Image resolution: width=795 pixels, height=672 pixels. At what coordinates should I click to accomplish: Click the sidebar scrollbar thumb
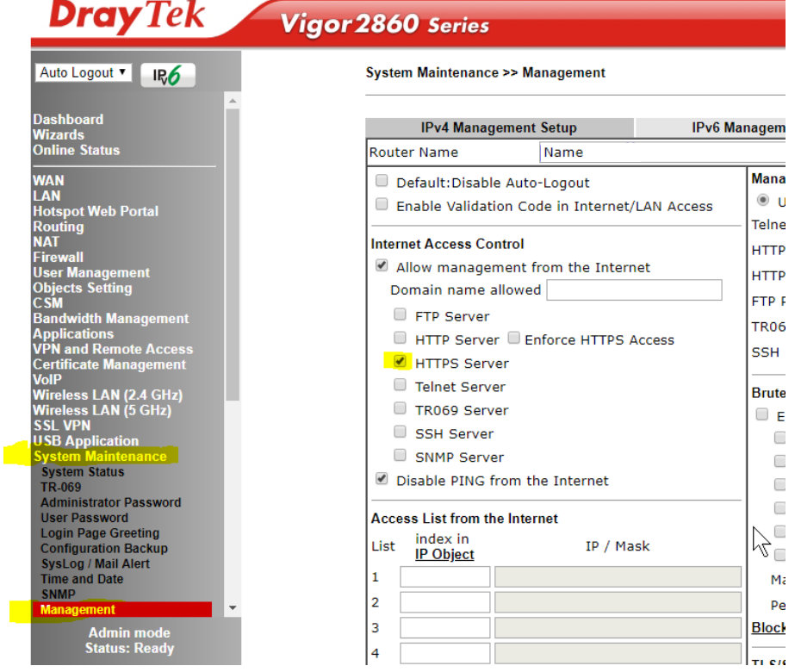point(233,255)
